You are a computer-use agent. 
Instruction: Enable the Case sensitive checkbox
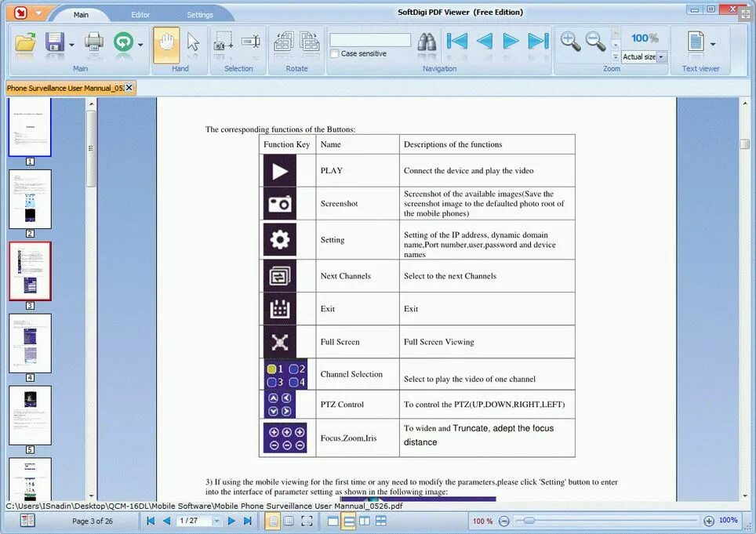(x=335, y=53)
